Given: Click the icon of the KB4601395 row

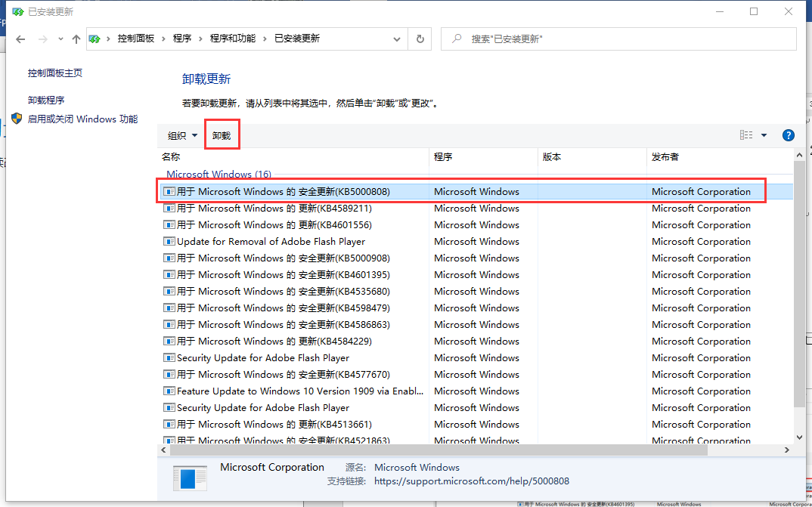Looking at the screenshot, I should [x=169, y=274].
